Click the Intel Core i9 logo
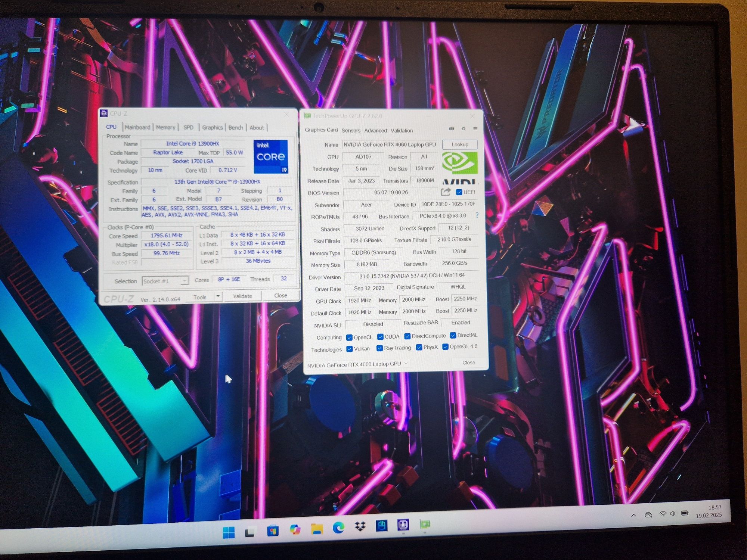The width and height of the screenshot is (747, 560). click(x=271, y=156)
